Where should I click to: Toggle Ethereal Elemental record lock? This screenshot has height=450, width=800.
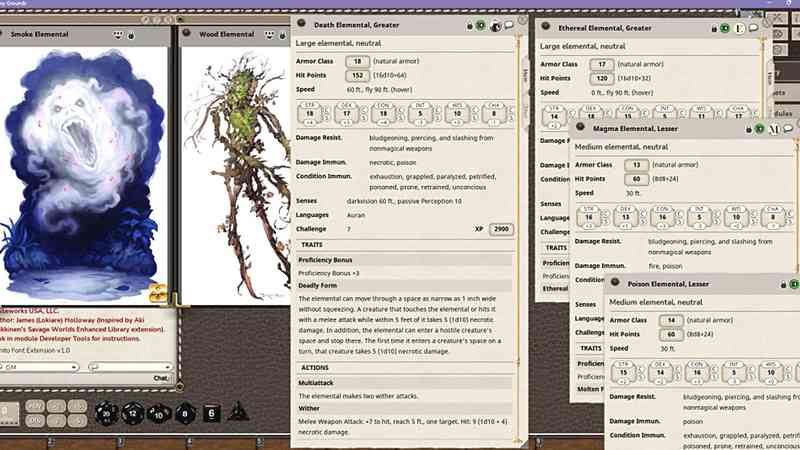point(714,29)
